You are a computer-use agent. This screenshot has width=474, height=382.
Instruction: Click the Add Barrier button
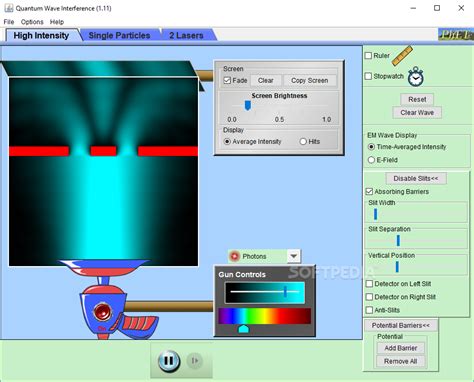401,348
